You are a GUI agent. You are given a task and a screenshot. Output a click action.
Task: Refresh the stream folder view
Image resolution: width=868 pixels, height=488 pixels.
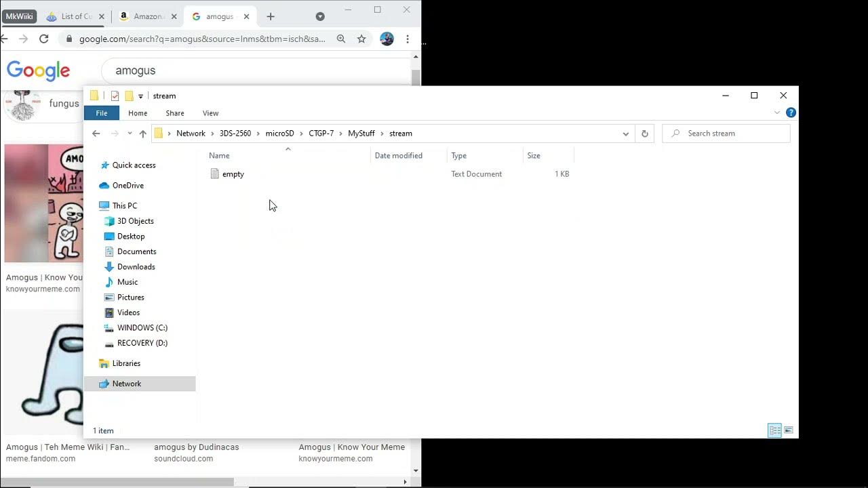click(x=645, y=134)
